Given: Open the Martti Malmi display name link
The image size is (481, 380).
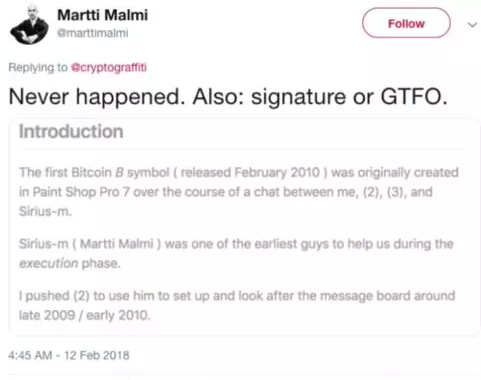Looking at the screenshot, I should 102,15.
